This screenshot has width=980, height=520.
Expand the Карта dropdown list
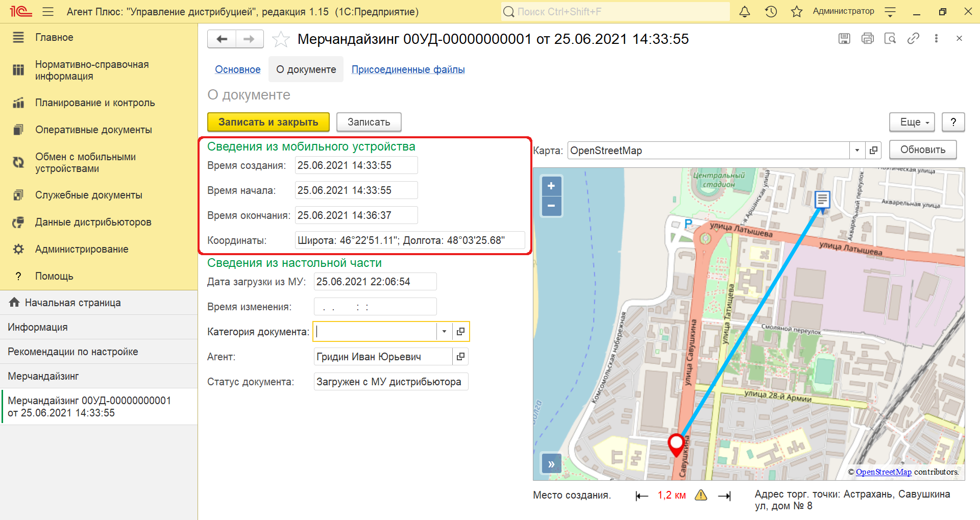point(857,151)
